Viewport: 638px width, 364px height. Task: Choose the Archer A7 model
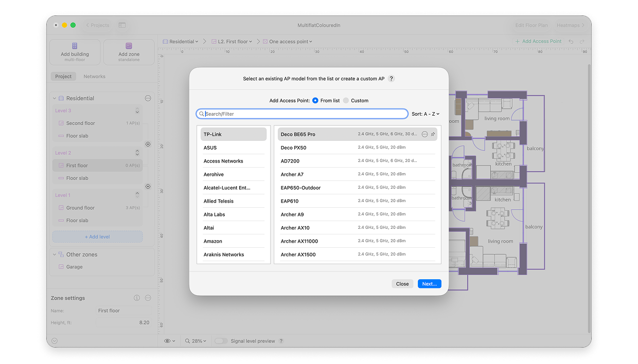pyautogui.click(x=358, y=174)
